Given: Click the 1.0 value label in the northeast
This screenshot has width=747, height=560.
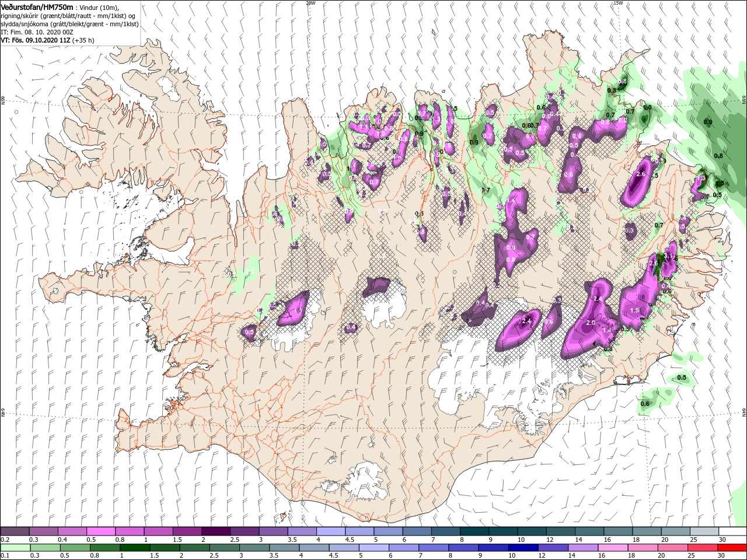Looking at the screenshot, I should coord(647,108).
